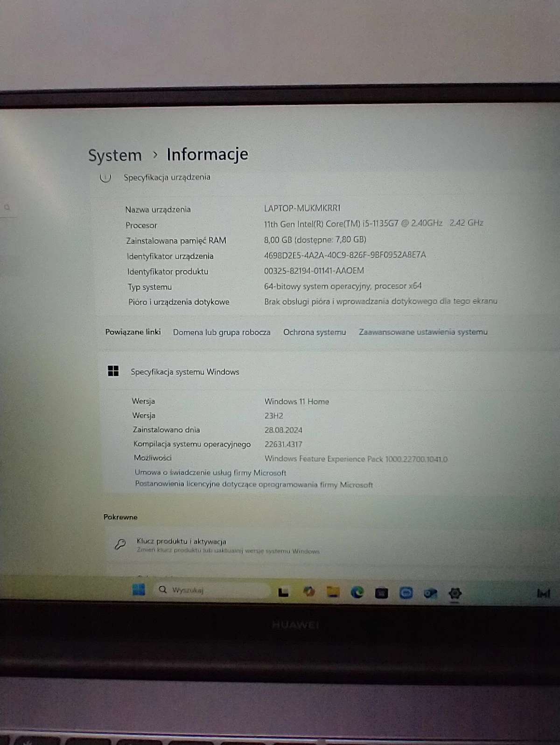Select OS build 22631.4317
The width and height of the screenshot is (560, 745).
(x=283, y=445)
